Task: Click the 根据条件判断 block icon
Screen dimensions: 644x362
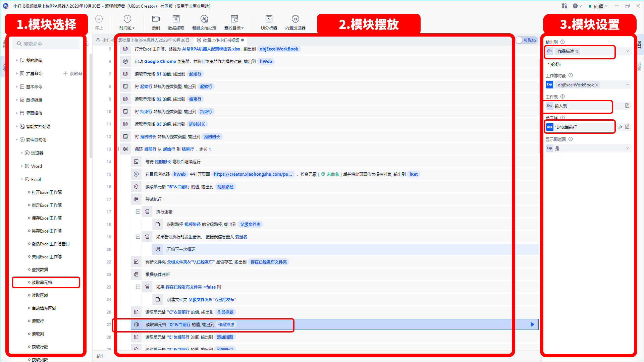Action: point(136,274)
